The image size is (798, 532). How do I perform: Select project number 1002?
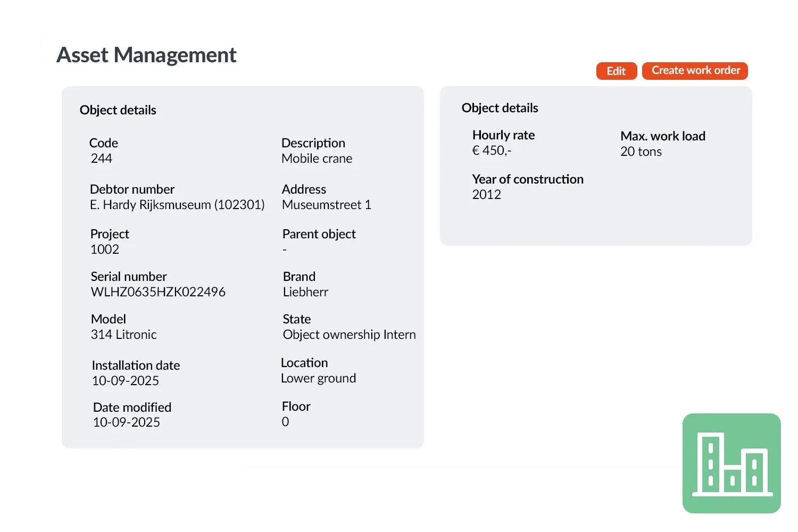point(105,250)
